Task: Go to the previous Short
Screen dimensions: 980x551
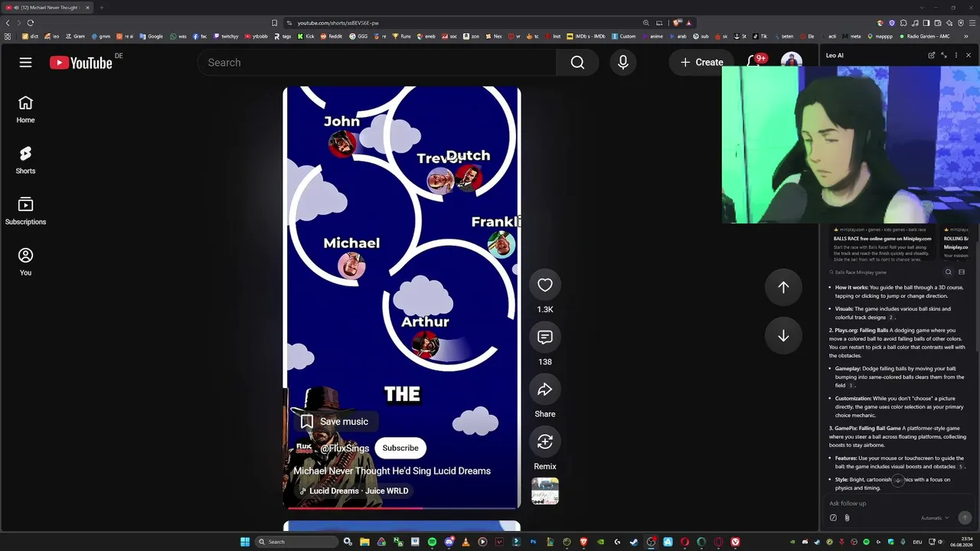Action: (783, 287)
